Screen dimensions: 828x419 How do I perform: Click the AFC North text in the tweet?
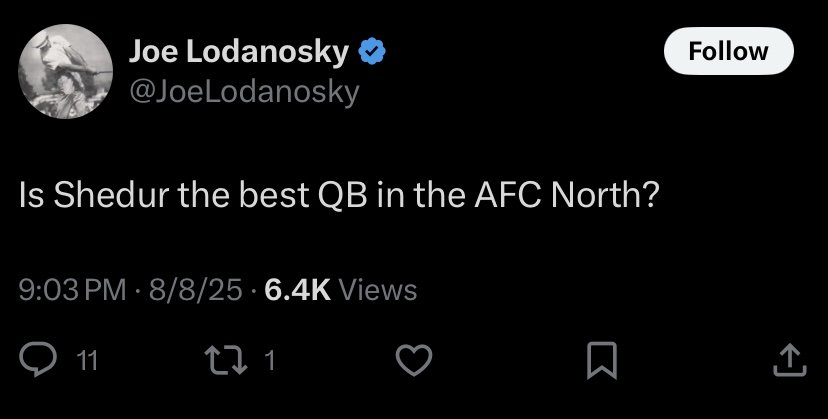coord(567,195)
